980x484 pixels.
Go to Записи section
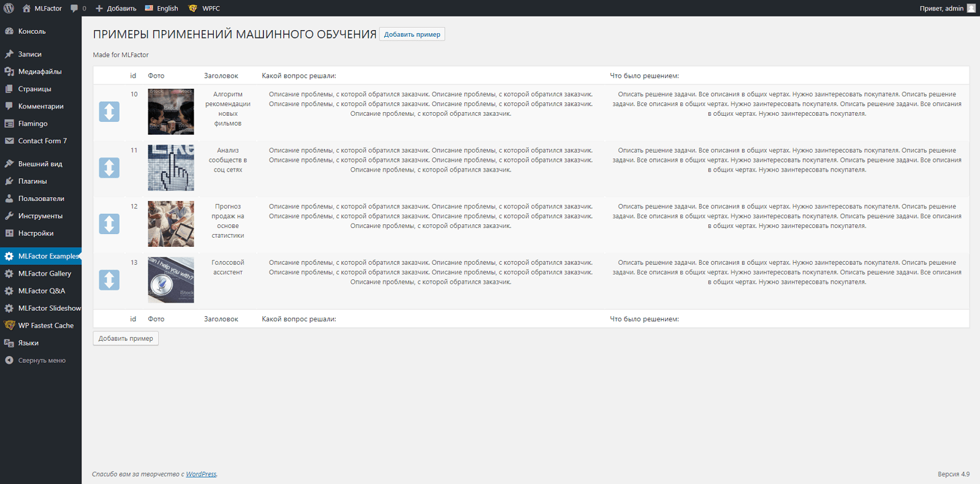pos(40,55)
